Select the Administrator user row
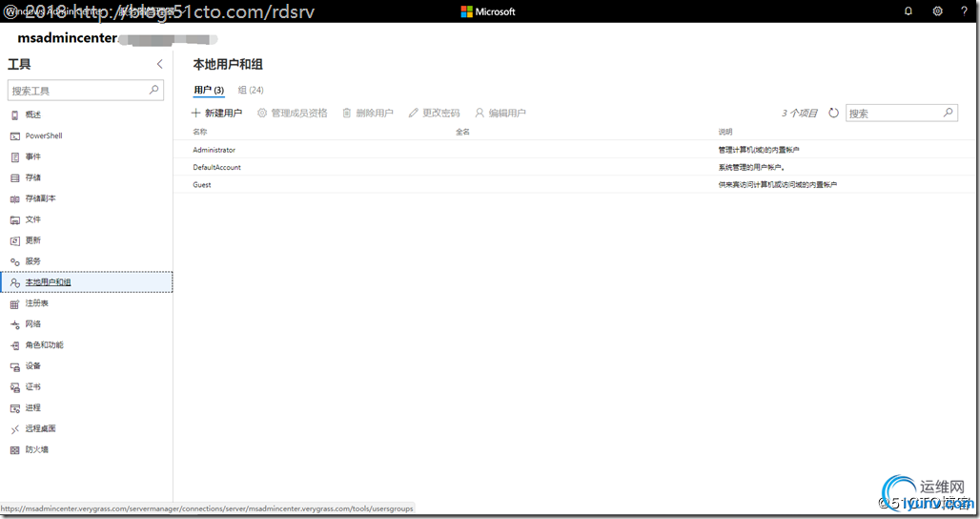980x519 pixels. (575, 150)
